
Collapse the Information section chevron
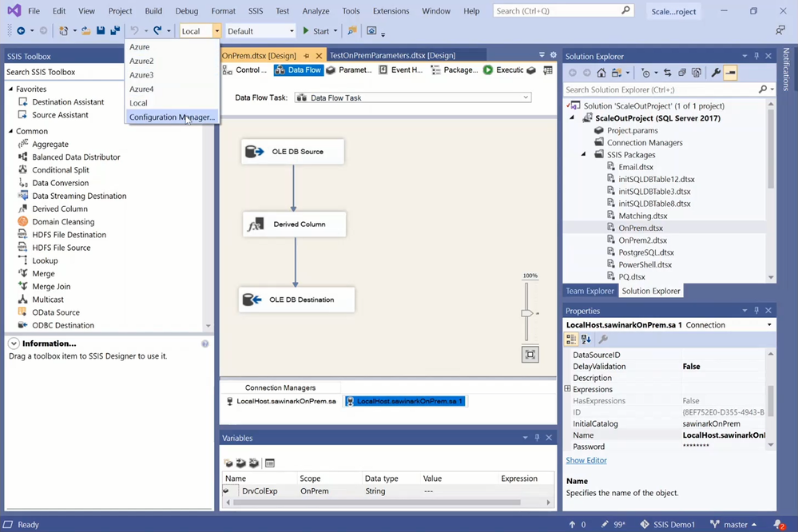pyautogui.click(x=14, y=343)
